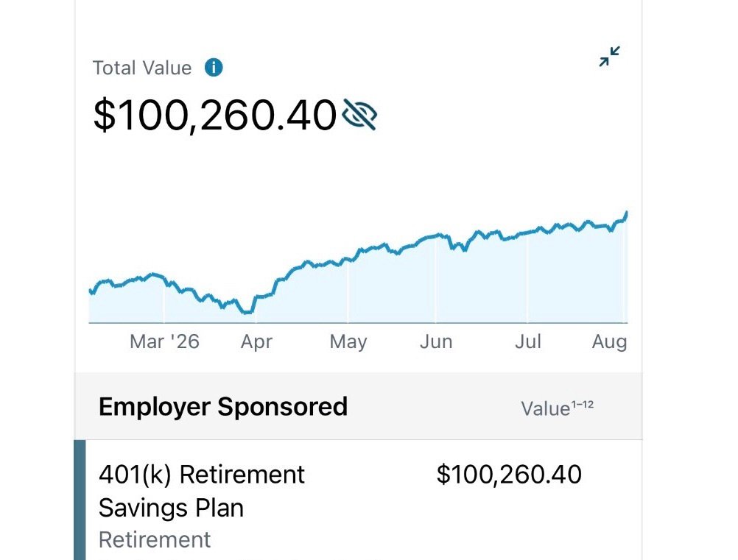738x560 pixels.
Task: Click the Total Value info icon
Action: click(x=213, y=68)
